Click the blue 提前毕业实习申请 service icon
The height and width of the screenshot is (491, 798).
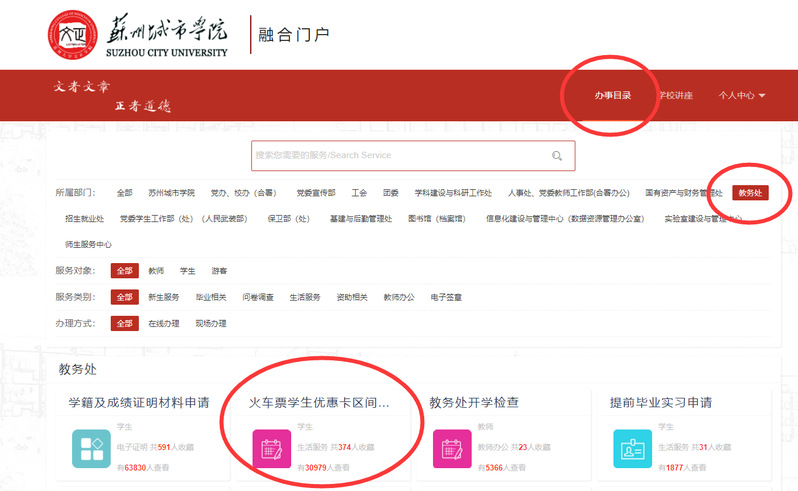coord(632,448)
